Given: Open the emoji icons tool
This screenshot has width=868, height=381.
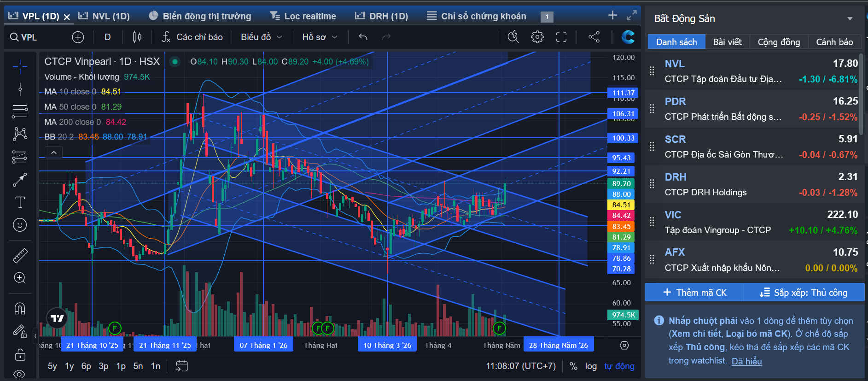Looking at the screenshot, I should [20, 225].
